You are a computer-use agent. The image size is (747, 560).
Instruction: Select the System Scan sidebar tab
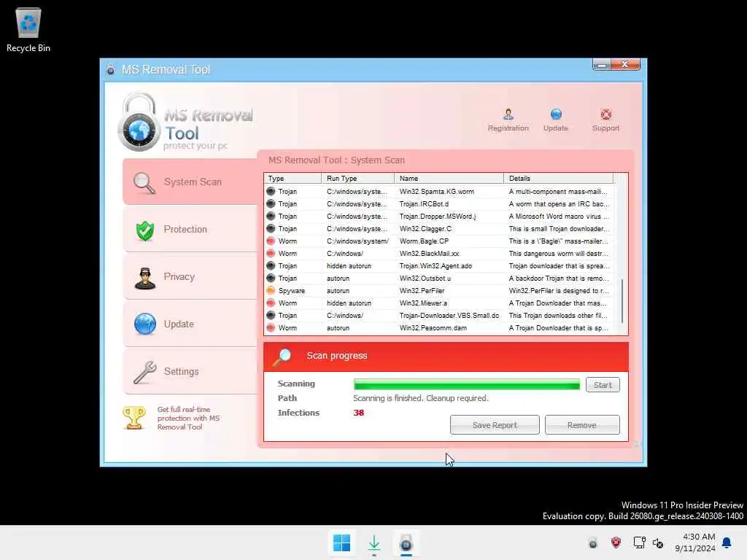point(190,182)
